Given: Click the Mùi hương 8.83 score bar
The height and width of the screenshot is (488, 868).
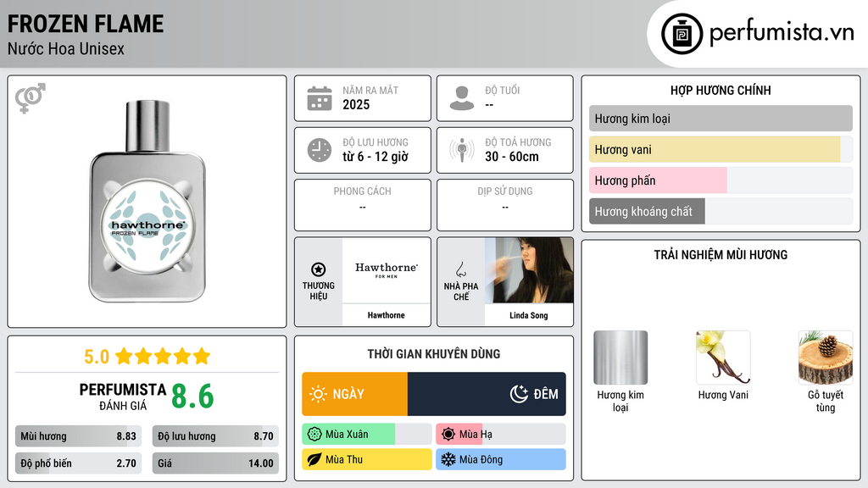Looking at the screenshot, I should pyautogui.click(x=79, y=436).
